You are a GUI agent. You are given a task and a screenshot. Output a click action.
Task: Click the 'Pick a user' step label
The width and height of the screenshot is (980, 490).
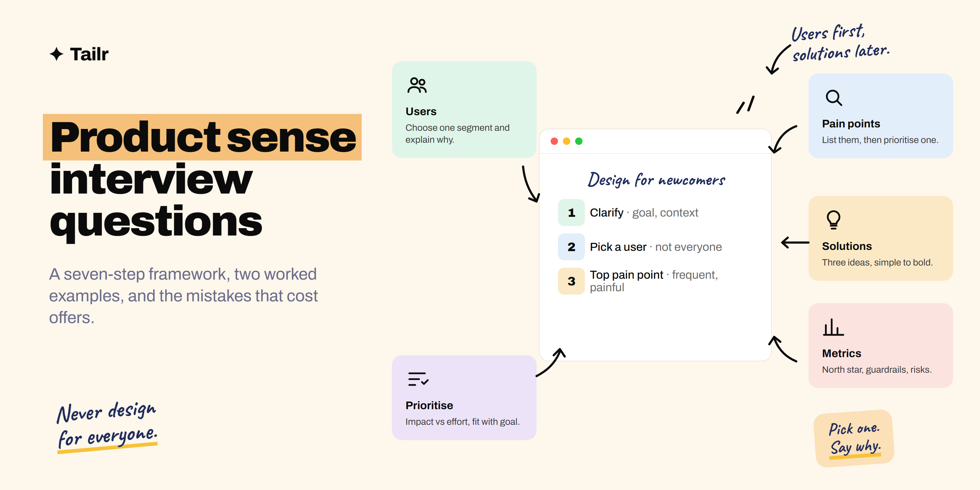coord(618,247)
